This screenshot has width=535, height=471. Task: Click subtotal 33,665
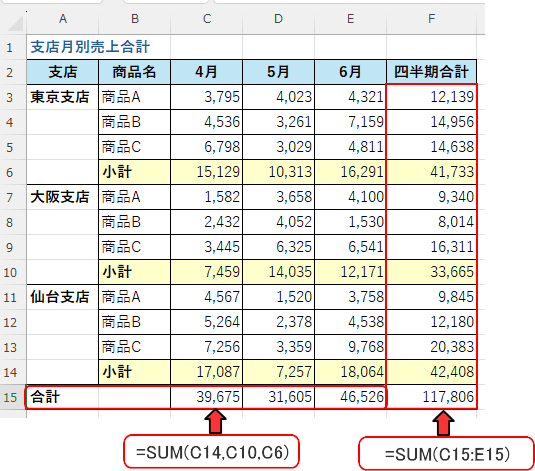coord(432,272)
